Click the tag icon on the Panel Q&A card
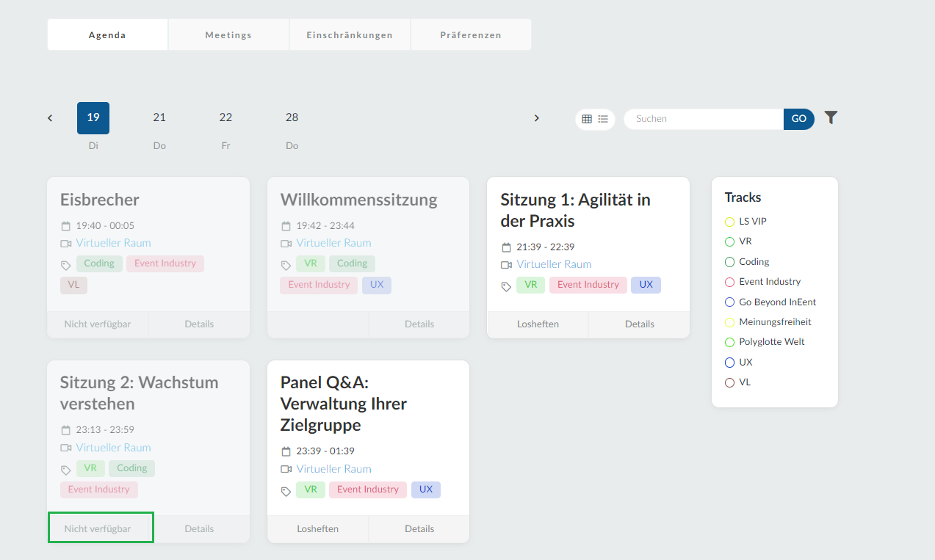 coord(286,491)
